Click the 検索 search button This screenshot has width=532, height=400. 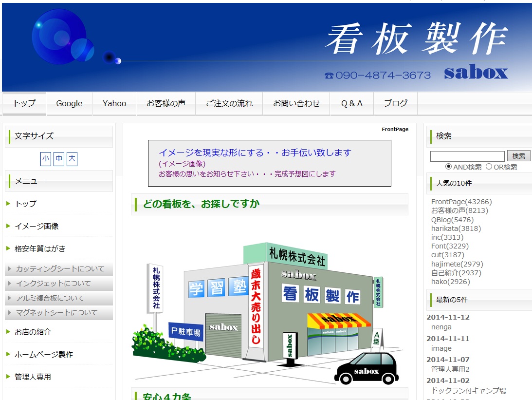click(518, 156)
